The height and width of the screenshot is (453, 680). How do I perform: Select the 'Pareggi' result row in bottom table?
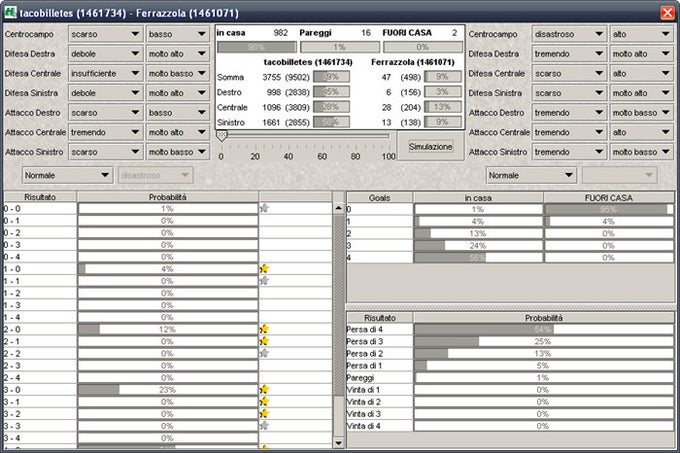click(x=510, y=378)
